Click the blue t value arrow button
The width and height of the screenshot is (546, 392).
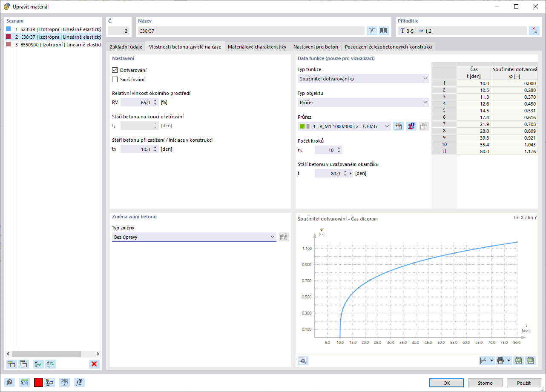point(351,174)
